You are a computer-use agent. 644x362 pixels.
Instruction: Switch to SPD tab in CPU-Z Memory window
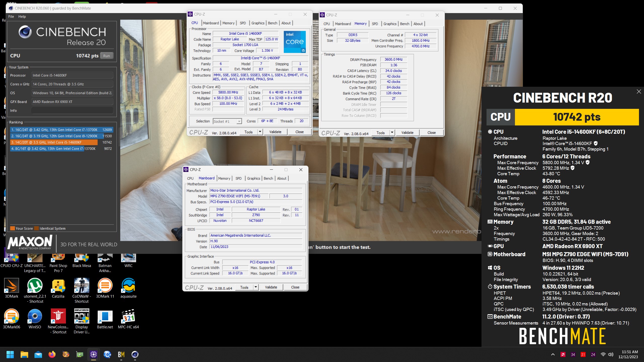[x=375, y=24]
